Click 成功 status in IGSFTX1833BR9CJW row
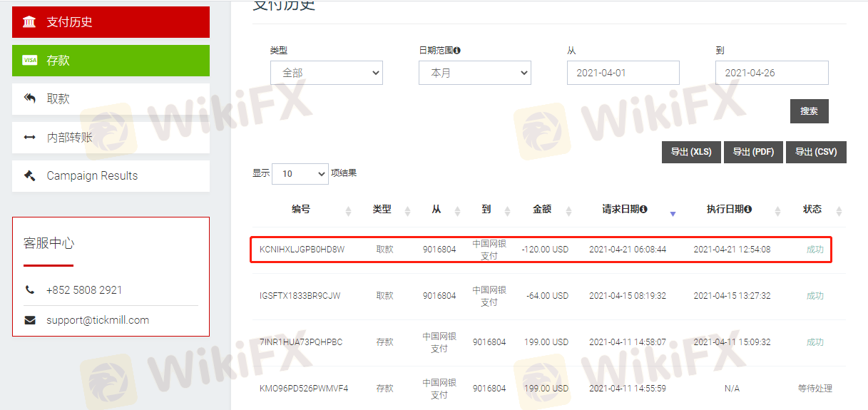Viewport: 868px width, 410px height. pyautogui.click(x=815, y=296)
